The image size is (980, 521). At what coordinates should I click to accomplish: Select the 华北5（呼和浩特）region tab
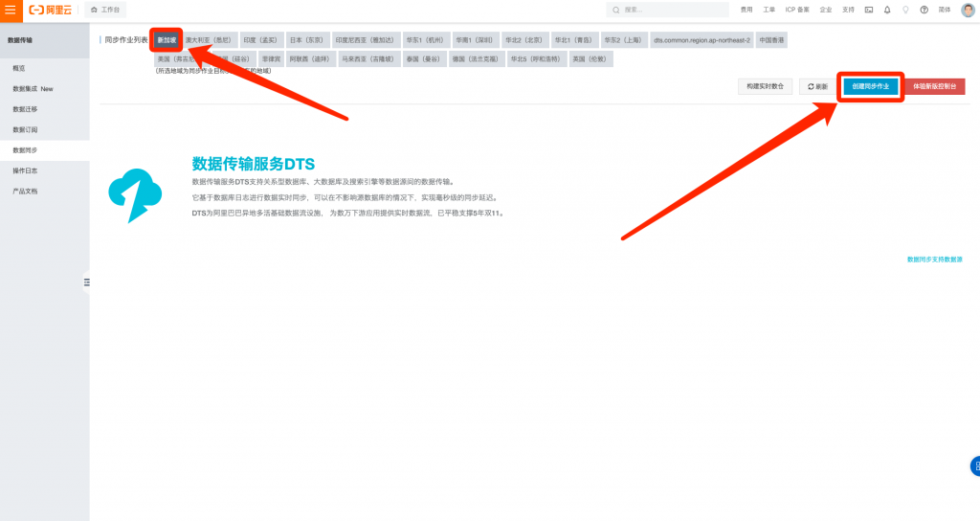pos(536,58)
